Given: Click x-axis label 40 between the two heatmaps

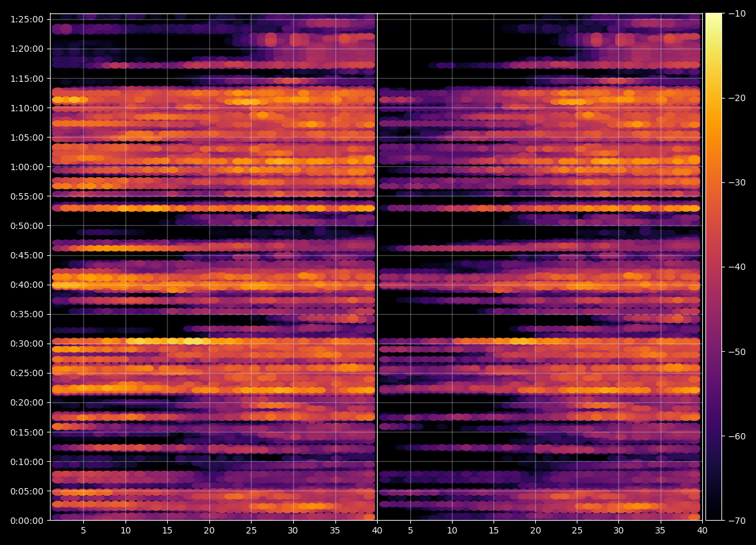Looking at the screenshot, I should [377, 530].
